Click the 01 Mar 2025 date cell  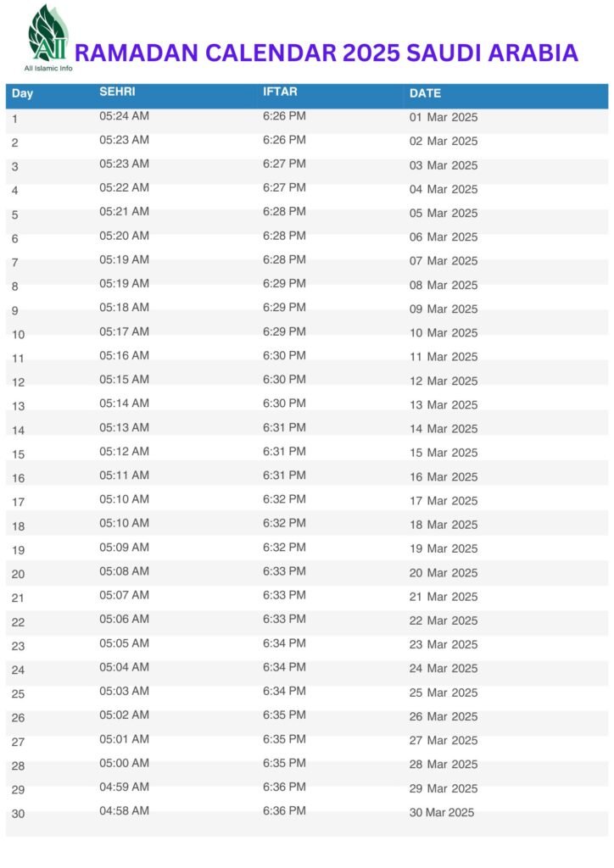[x=444, y=117]
